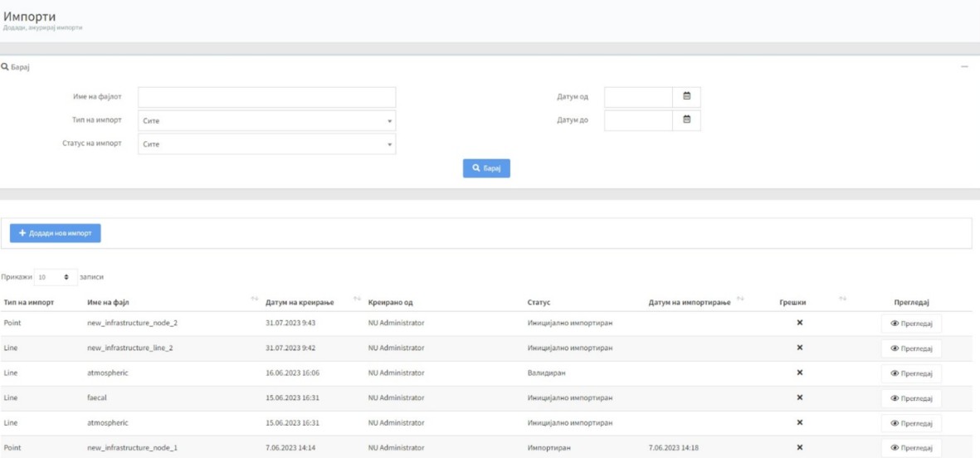Sort by Датум на импортирање column
This screenshot has height=458, width=980.
click(x=740, y=299)
